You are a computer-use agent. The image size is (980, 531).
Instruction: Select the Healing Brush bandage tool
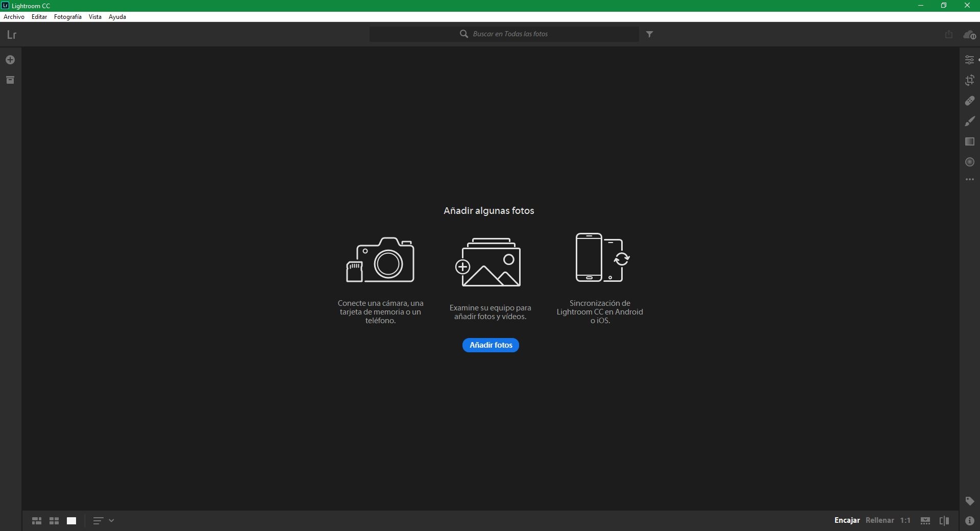[x=970, y=101]
